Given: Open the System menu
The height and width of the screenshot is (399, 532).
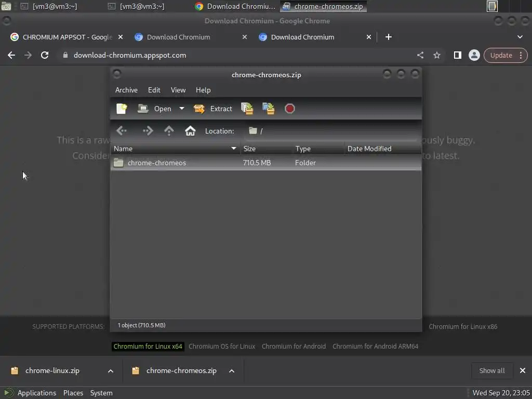Looking at the screenshot, I should 101,393.
